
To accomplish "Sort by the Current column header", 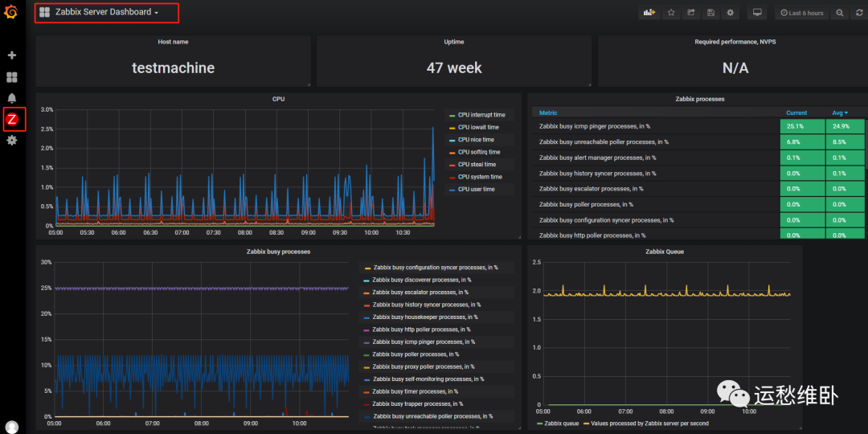I will (x=796, y=113).
